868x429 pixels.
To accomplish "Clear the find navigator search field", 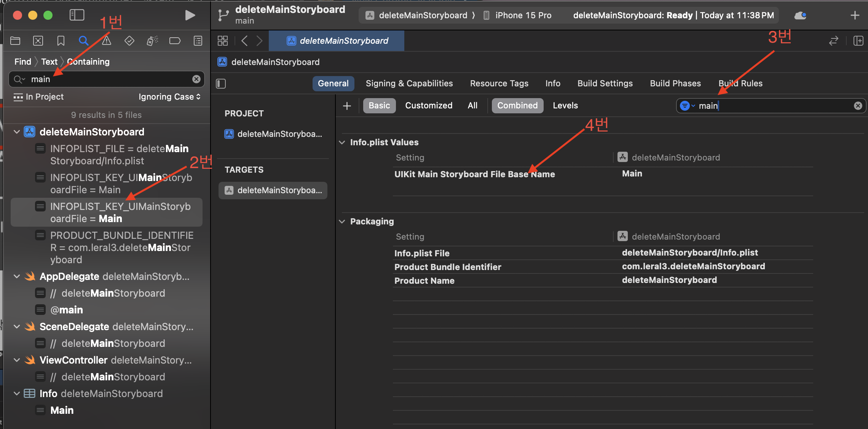I will (x=196, y=79).
